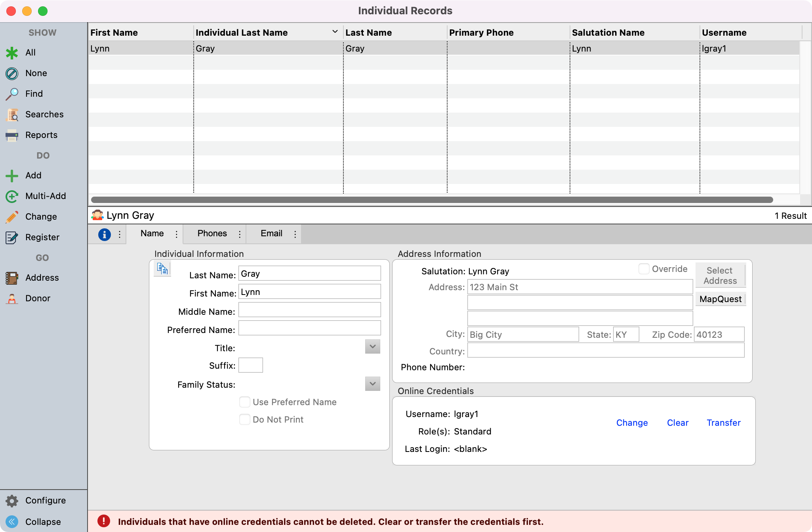Screen dimensions: 812x532
Task: Click the None filter icon
Action: coord(12,73)
